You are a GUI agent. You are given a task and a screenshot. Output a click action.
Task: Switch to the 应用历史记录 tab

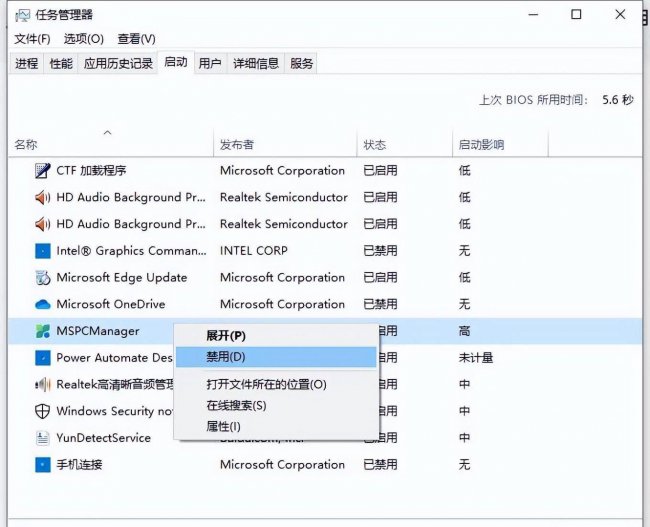tap(118, 63)
